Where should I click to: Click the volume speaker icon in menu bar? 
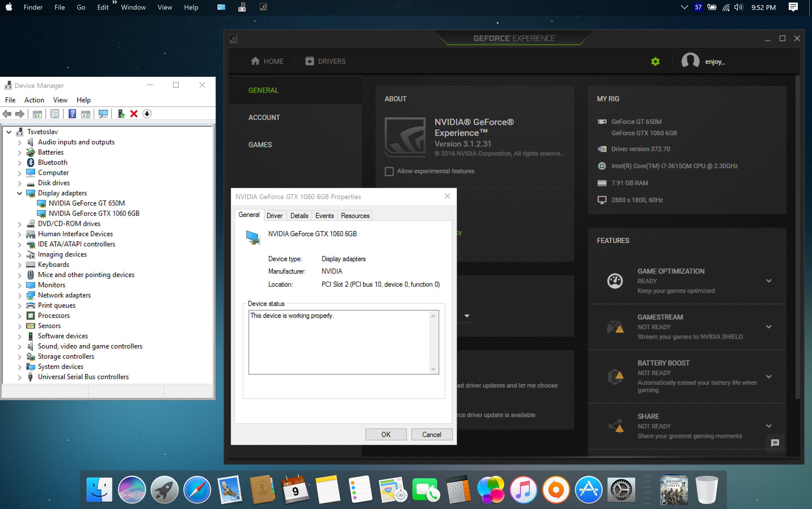pyautogui.click(x=739, y=7)
